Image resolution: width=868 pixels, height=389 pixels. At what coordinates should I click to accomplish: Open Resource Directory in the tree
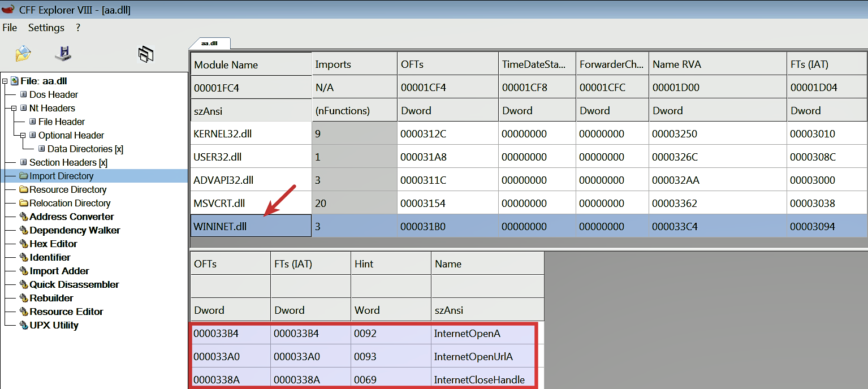pos(67,189)
